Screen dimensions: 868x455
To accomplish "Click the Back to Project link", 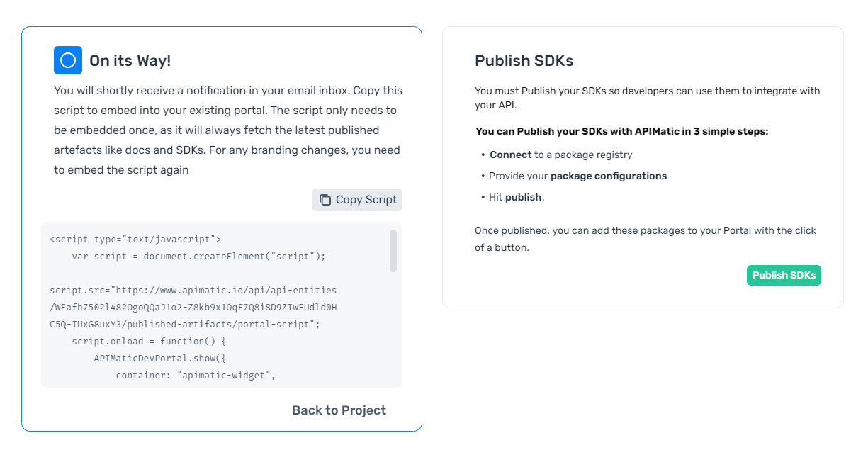I will tap(339, 410).
